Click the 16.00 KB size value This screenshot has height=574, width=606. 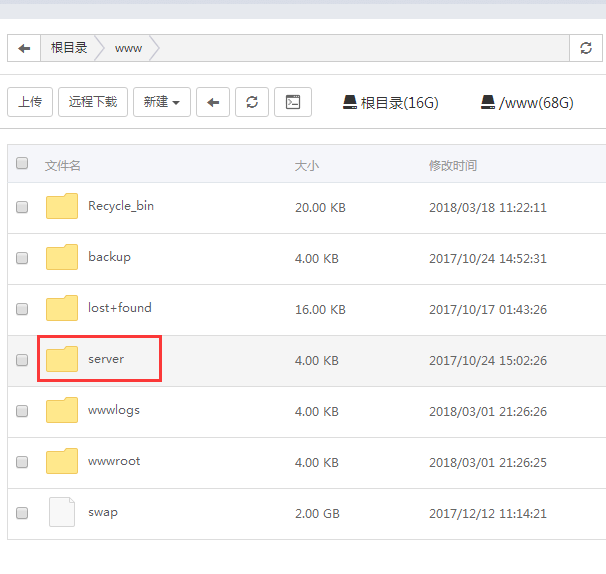coord(320,310)
